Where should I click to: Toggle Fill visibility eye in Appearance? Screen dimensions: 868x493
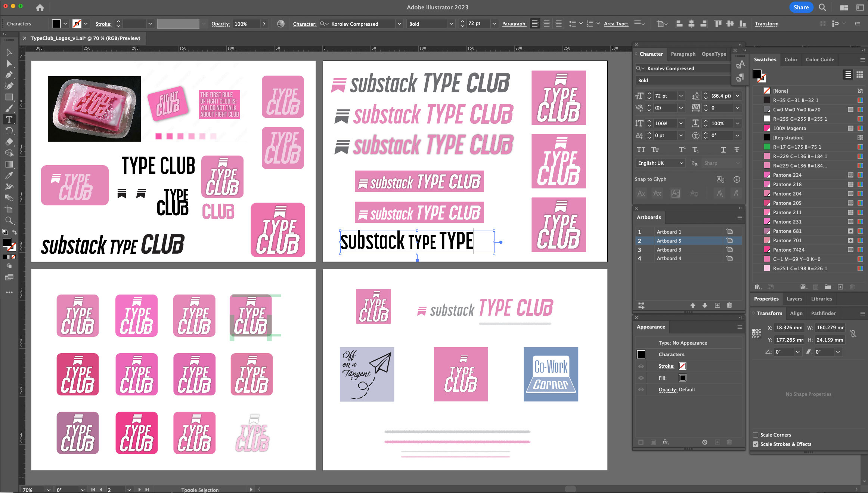[x=641, y=378]
